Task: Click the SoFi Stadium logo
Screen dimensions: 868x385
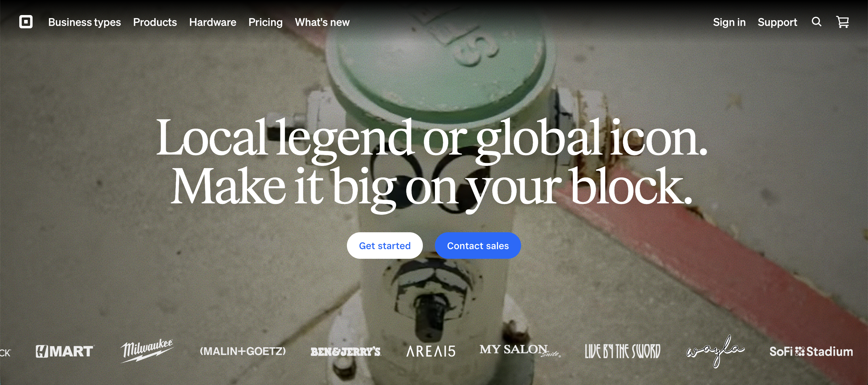Action: (x=811, y=351)
